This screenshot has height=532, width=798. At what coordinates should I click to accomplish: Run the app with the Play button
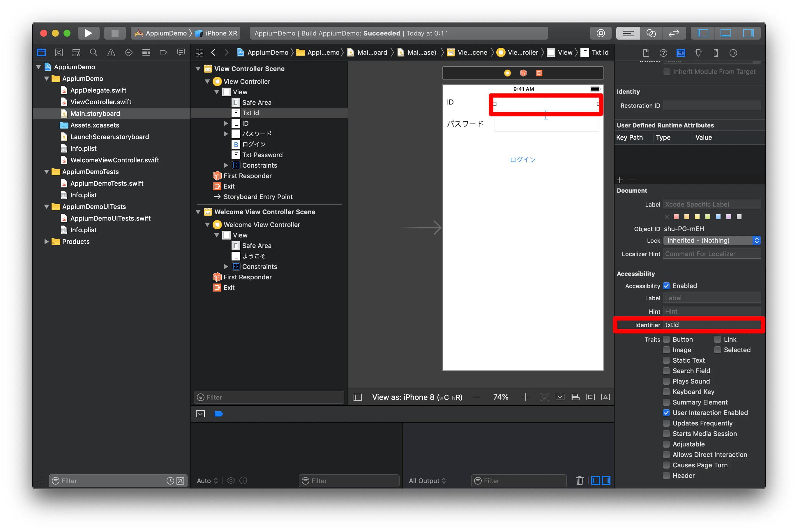pos(88,33)
